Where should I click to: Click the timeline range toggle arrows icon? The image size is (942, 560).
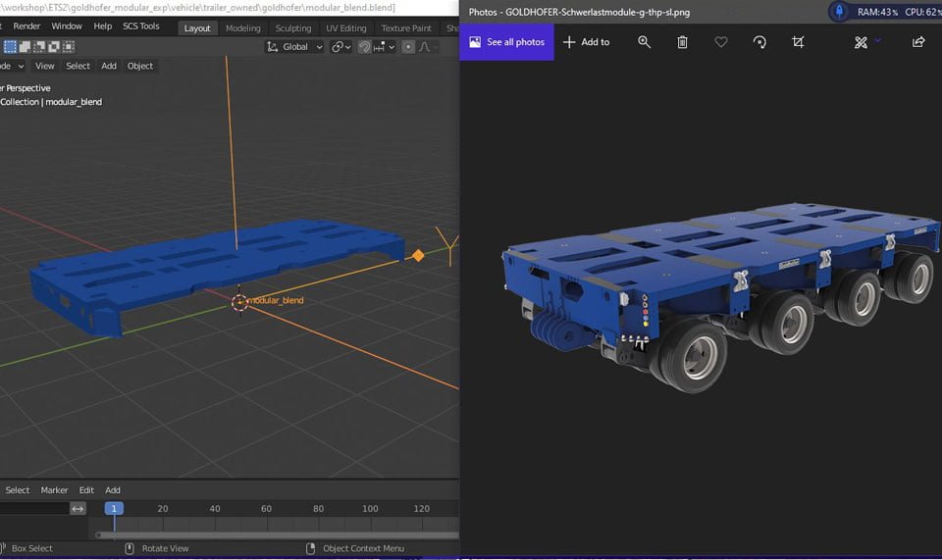(x=78, y=509)
